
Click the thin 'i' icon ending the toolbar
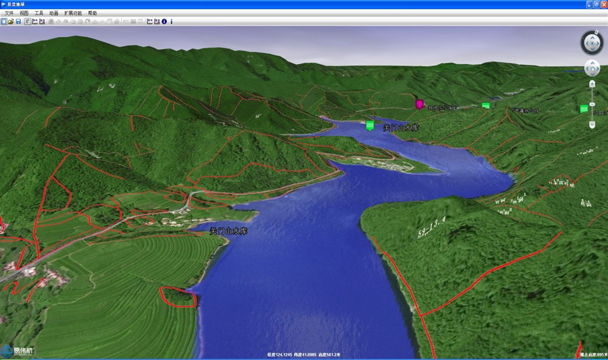[x=171, y=21]
